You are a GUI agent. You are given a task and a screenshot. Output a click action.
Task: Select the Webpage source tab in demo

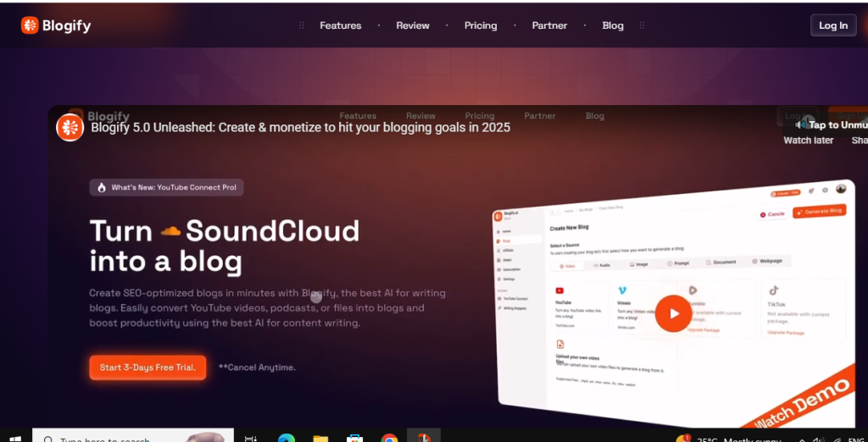(x=767, y=261)
